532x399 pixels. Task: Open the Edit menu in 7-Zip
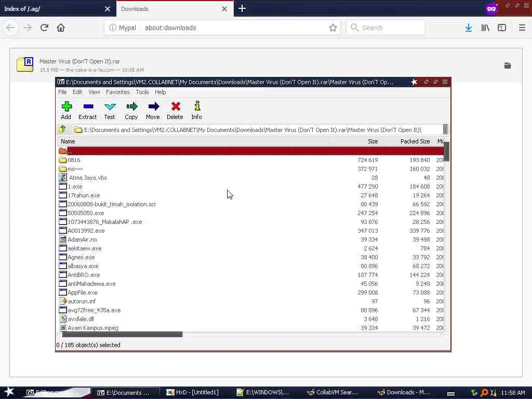77,92
